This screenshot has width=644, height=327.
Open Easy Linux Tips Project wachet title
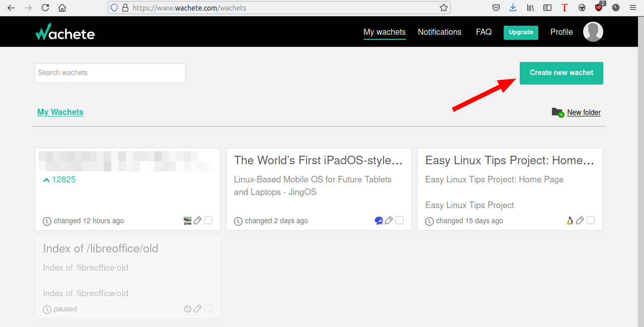[x=510, y=160]
